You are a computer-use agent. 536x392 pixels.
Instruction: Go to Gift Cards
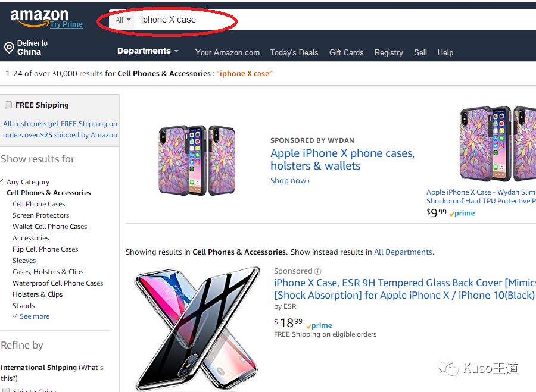346,52
